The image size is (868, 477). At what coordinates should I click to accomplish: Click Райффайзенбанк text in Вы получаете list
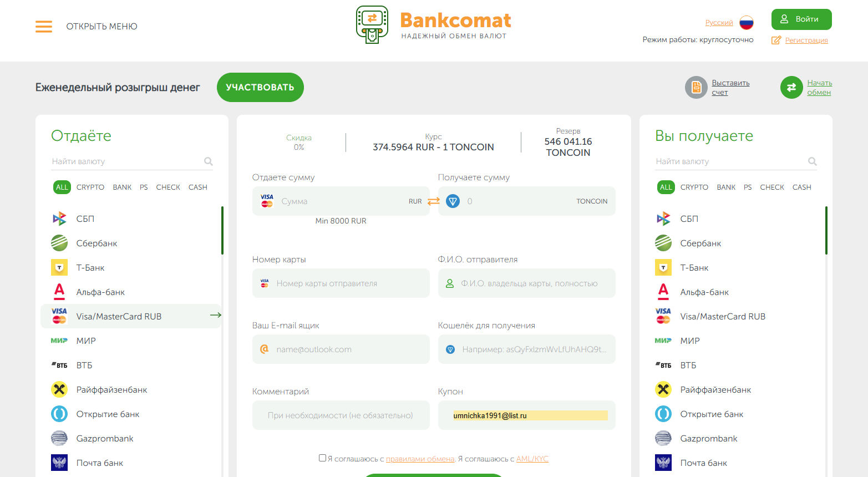click(x=715, y=389)
